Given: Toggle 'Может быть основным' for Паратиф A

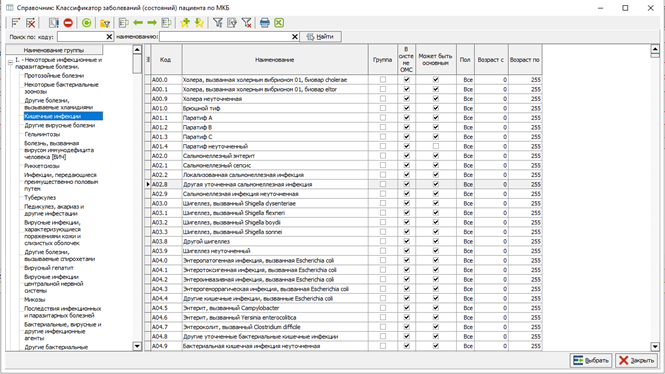Looking at the screenshot, I should tap(436, 117).
